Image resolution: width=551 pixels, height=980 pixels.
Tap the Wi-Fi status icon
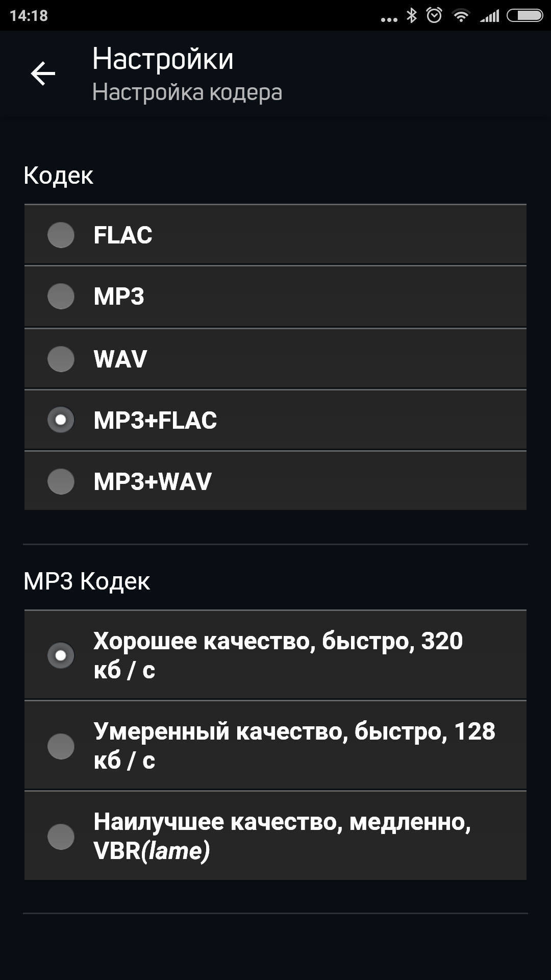(461, 16)
